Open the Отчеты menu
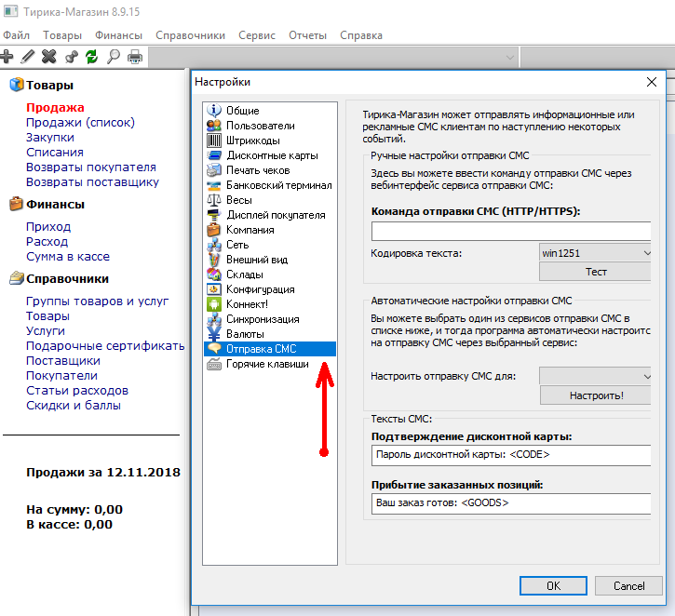This screenshot has width=675, height=616. click(308, 35)
